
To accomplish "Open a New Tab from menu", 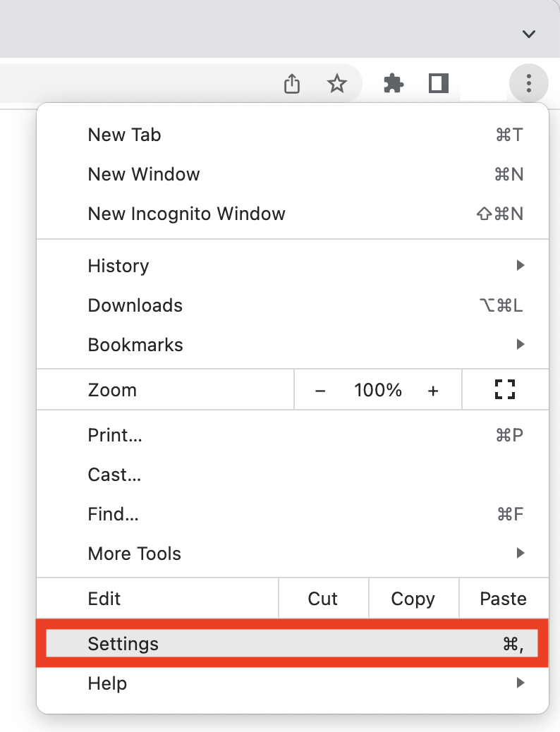I will 124,135.
